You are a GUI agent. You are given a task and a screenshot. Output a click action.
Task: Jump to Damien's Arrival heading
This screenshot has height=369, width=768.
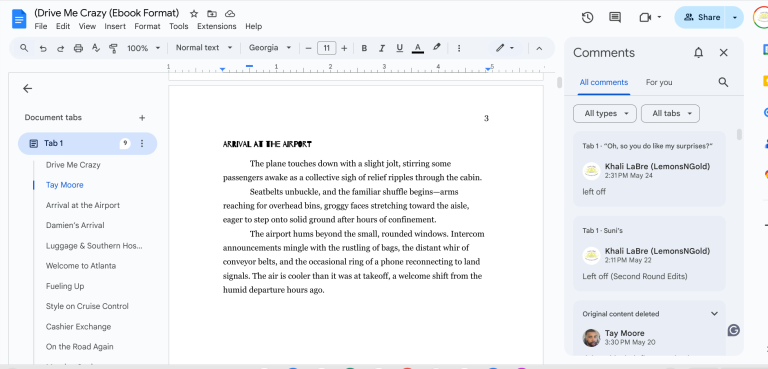pyautogui.click(x=75, y=225)
